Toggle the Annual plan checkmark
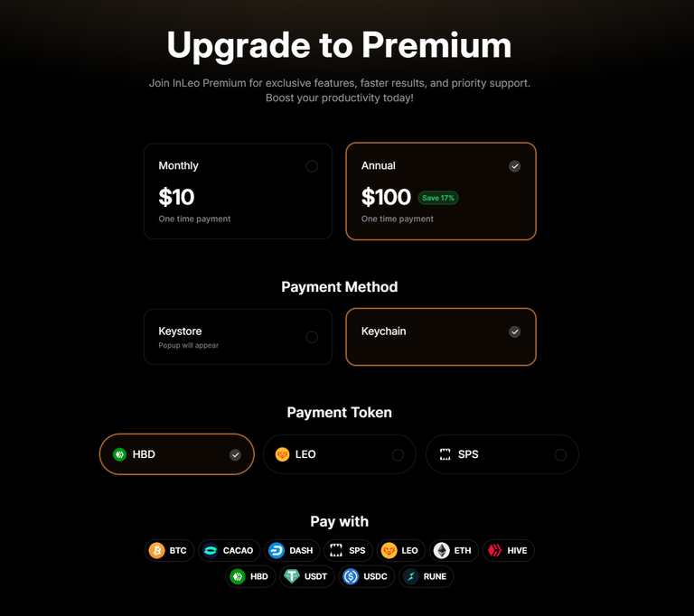Screen dimensions: 694x616 514,166
